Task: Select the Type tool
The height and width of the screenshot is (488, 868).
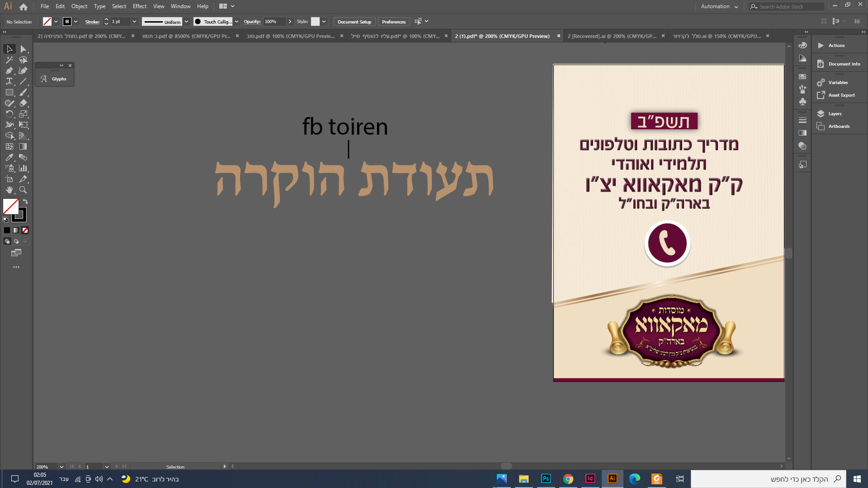Action: point(9,81)
